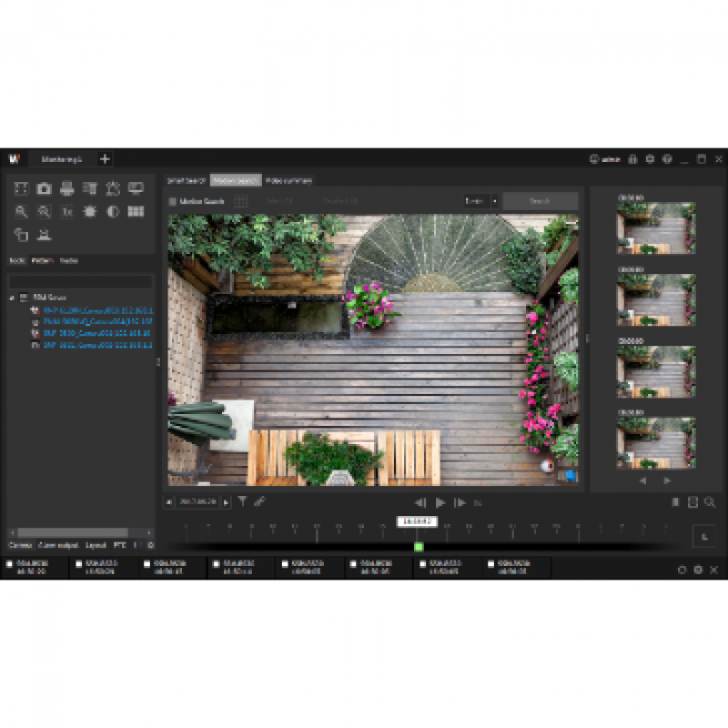728x728 pixels.
Task: Open the Layout tab
Action: (x=96, y=545)
